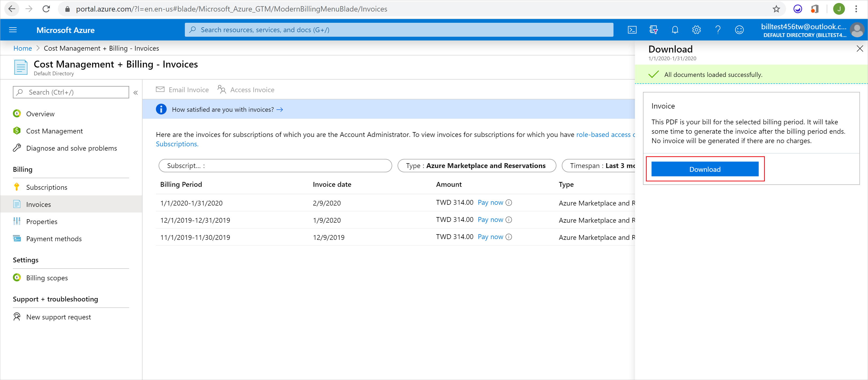
Task: Click the Diagnose and solve problems icon
Action: point(17,148)
